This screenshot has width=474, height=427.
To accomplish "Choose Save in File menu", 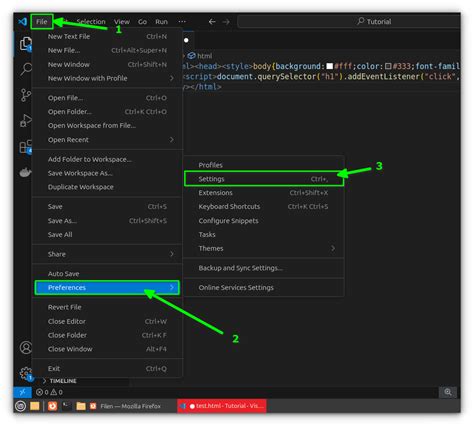I will [107, 207].
